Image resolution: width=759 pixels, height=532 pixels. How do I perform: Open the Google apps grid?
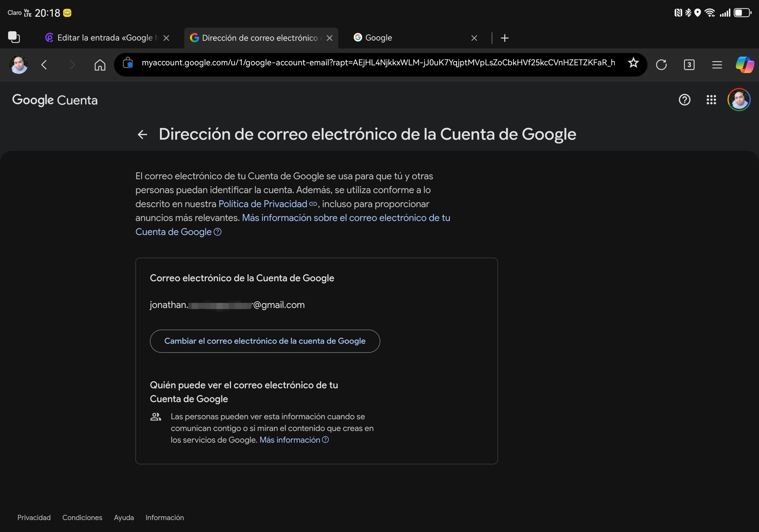tap(711, 100)
